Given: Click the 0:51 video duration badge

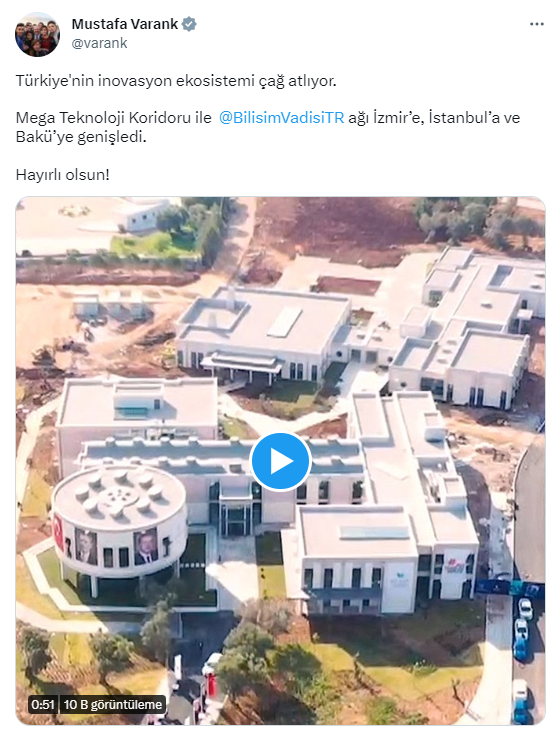Looking at the screenshot, I should (43, 705).
